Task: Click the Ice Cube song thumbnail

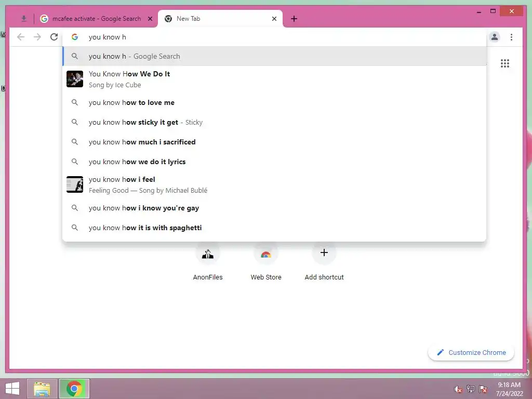Action: pos(75,79)
